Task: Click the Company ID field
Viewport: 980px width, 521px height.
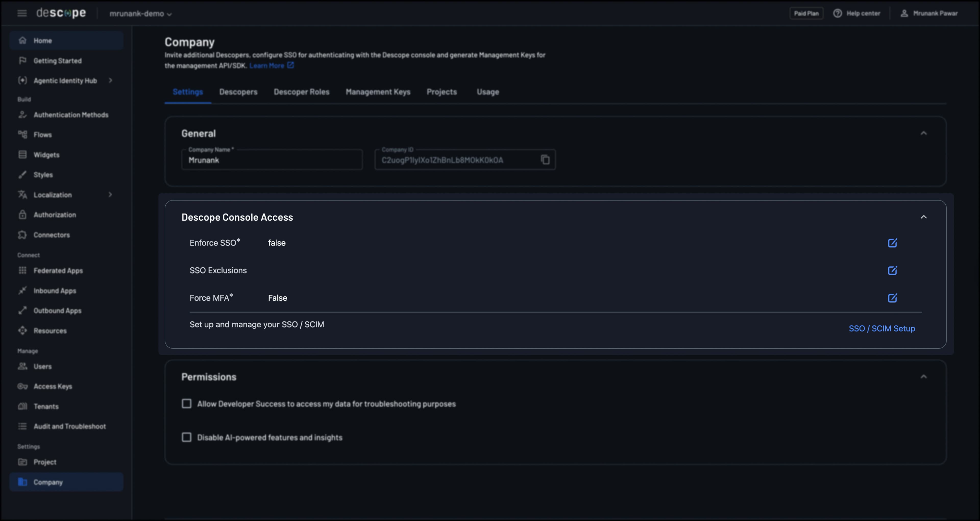Action: [465, 160]
